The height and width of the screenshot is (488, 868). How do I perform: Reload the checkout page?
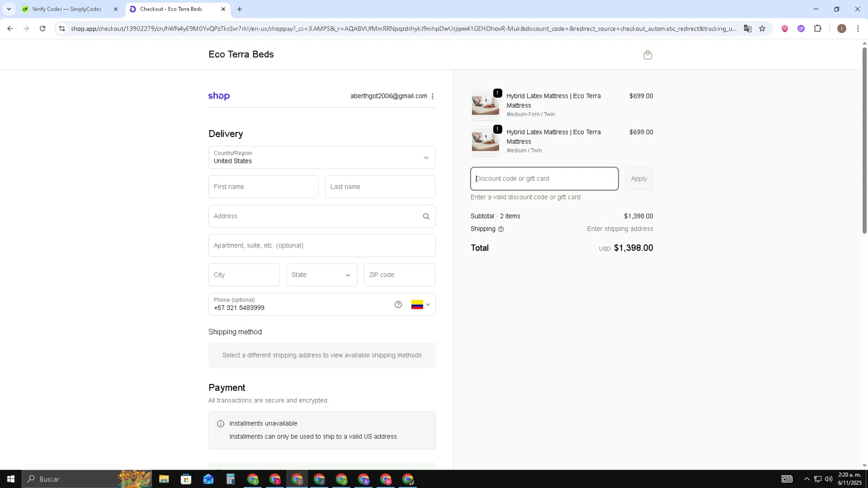42,28
